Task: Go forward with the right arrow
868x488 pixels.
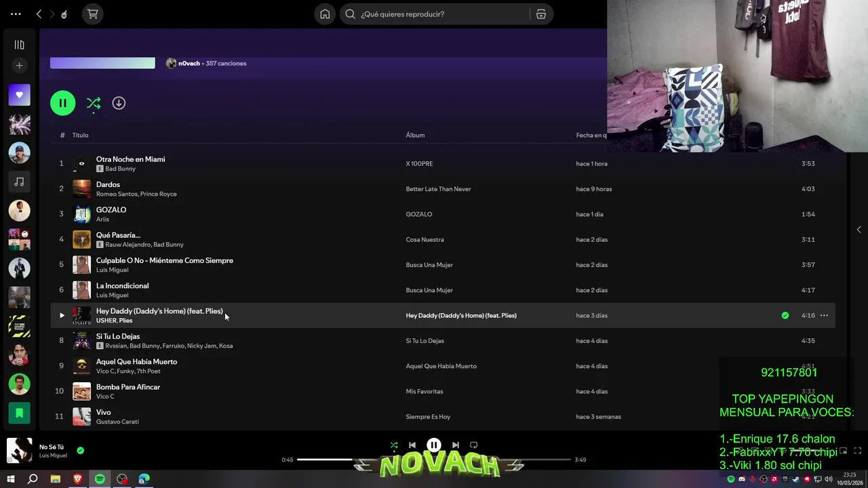Action: pos(52,14)
